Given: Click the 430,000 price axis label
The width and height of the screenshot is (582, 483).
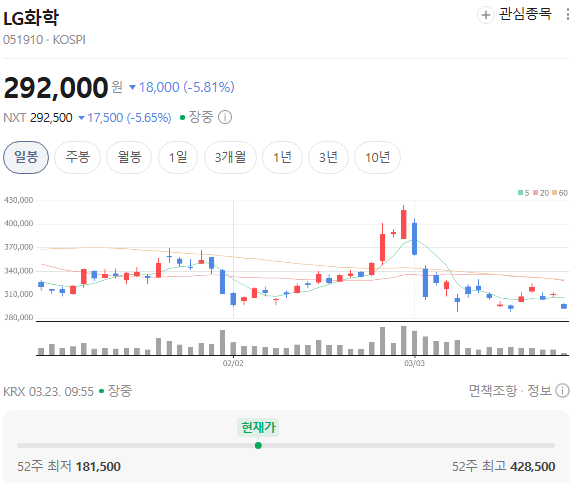Looking at the screenshot, I should point(19,200).
